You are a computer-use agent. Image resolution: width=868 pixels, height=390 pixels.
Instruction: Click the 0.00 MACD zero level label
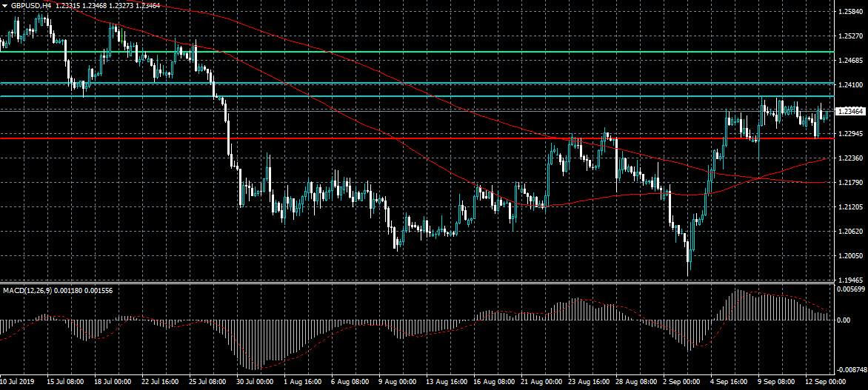(844, 320)
